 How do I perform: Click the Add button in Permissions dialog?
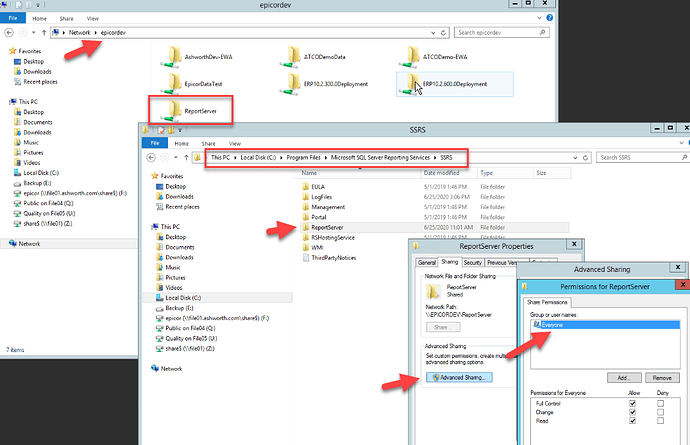[624, 378]
